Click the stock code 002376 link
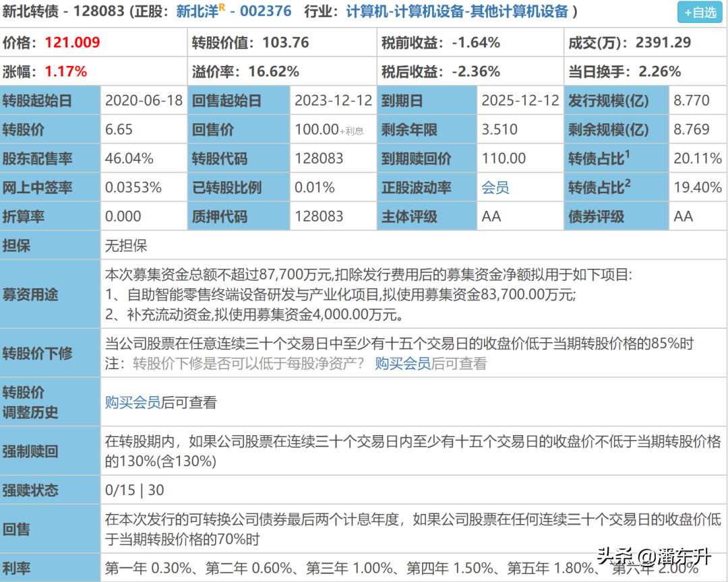Image resolution: width=728 pixels, height=582 pixels. point(267,11)
